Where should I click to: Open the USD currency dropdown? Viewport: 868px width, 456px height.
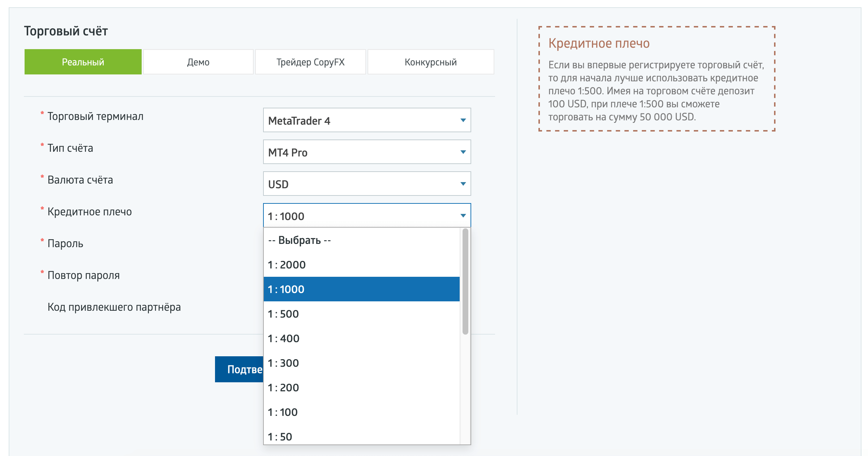tap(366, 184)
